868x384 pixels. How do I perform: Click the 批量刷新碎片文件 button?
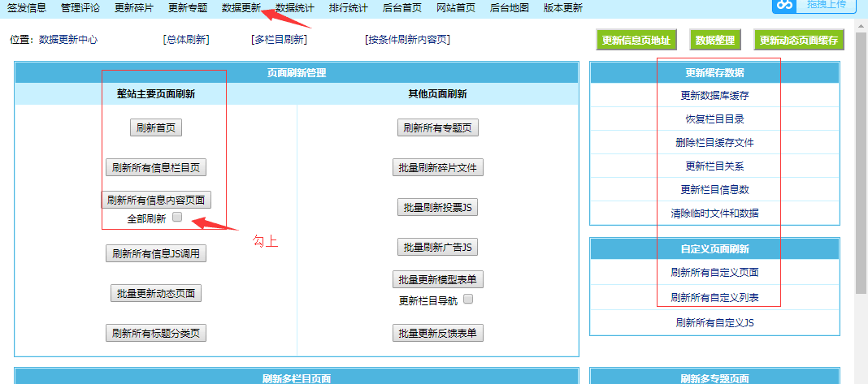point(438,167)
